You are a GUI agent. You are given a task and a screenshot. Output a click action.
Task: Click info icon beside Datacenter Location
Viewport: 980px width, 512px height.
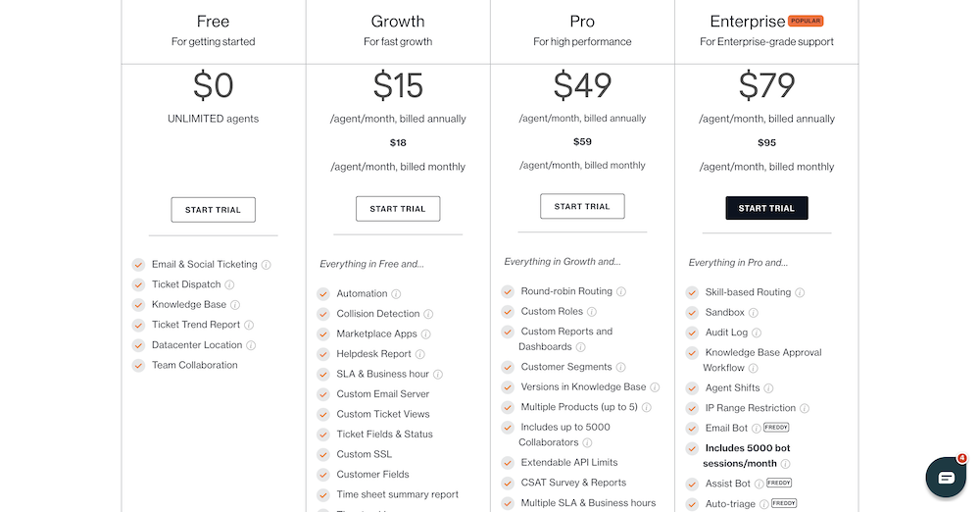(x=251, y=345)
